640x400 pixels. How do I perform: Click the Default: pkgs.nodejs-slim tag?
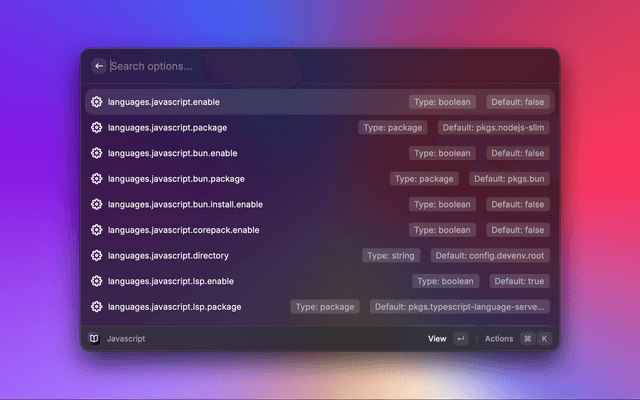[x=492, y=128]
